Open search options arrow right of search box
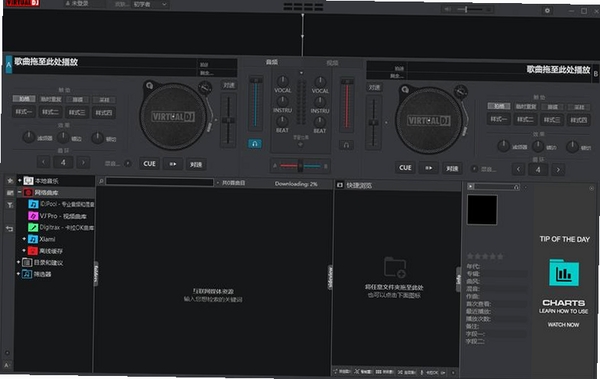600x379 pixels. pyautogui.click(x=217, y=183)
